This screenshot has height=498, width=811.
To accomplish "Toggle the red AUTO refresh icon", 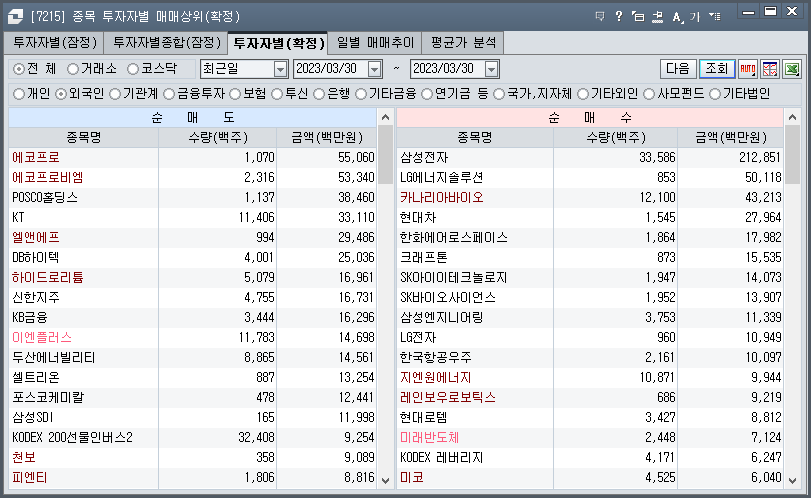I will (748, 69).
